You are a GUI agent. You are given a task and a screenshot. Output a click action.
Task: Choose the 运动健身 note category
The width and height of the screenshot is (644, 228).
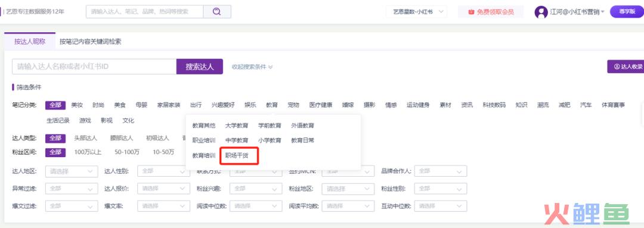point(418,105)
